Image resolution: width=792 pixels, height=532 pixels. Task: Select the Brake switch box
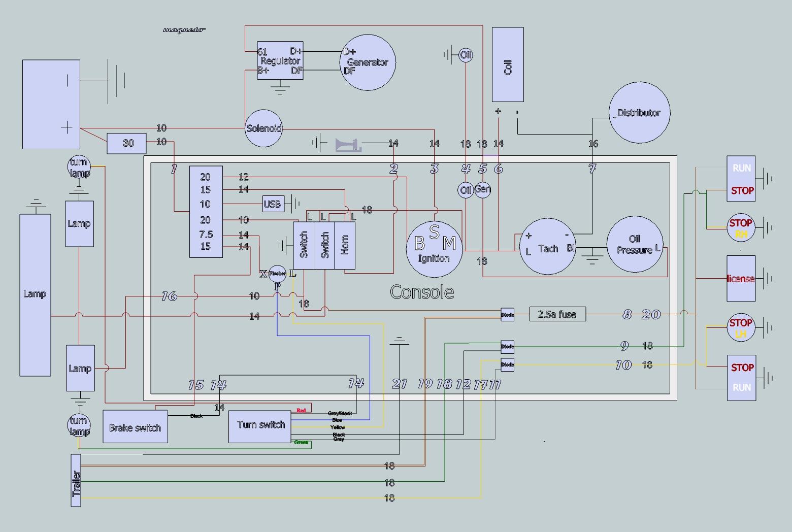click(x=135, y=427)
